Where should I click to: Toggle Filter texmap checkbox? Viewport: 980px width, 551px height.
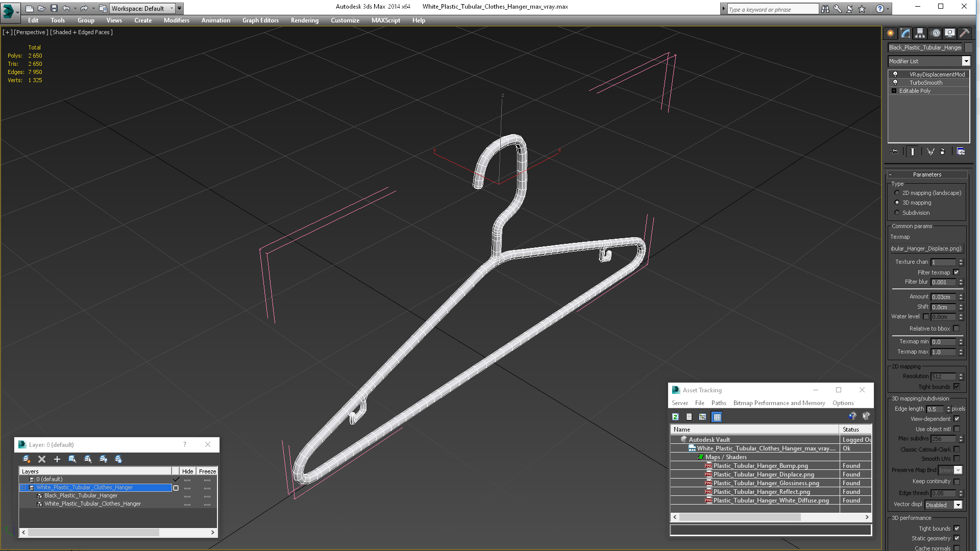coord(957,272)
